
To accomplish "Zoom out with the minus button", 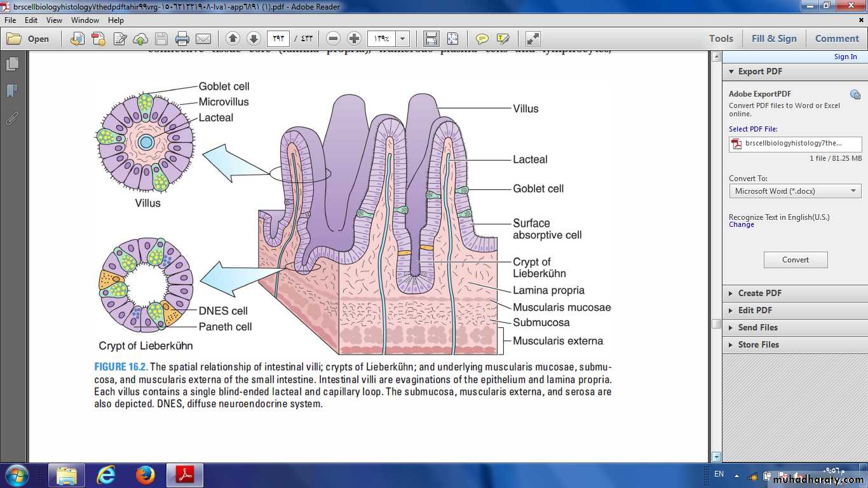I will click(334, 39).
